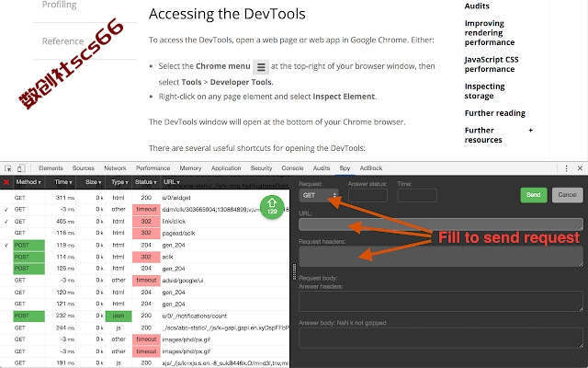Screen dimensions: 588x368
Task: Click the Answer body text area
Action: click(441, 338)
